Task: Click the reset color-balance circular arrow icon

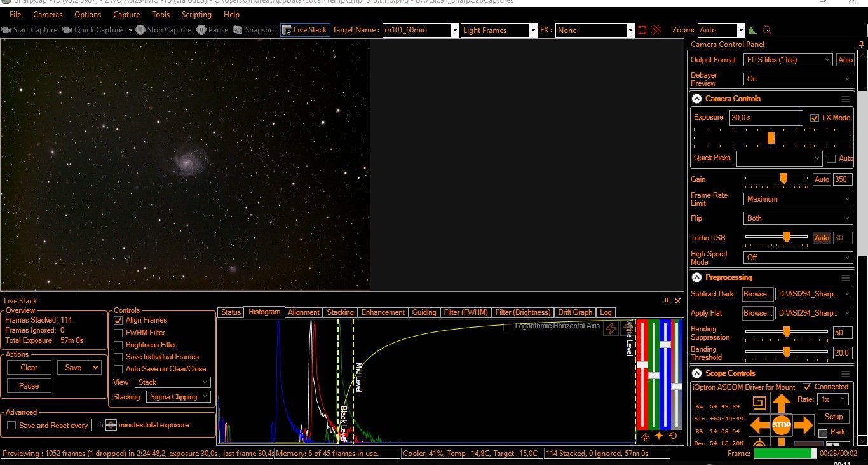Action: pyautogui.click(x=672, y=436)
